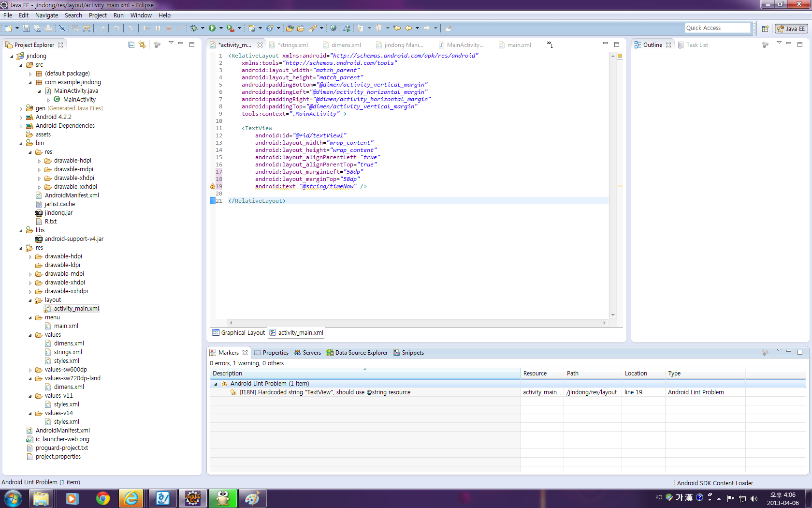Close the activity_main.xml editor tab
812x508 pixels.
click(x=260, y=45)
